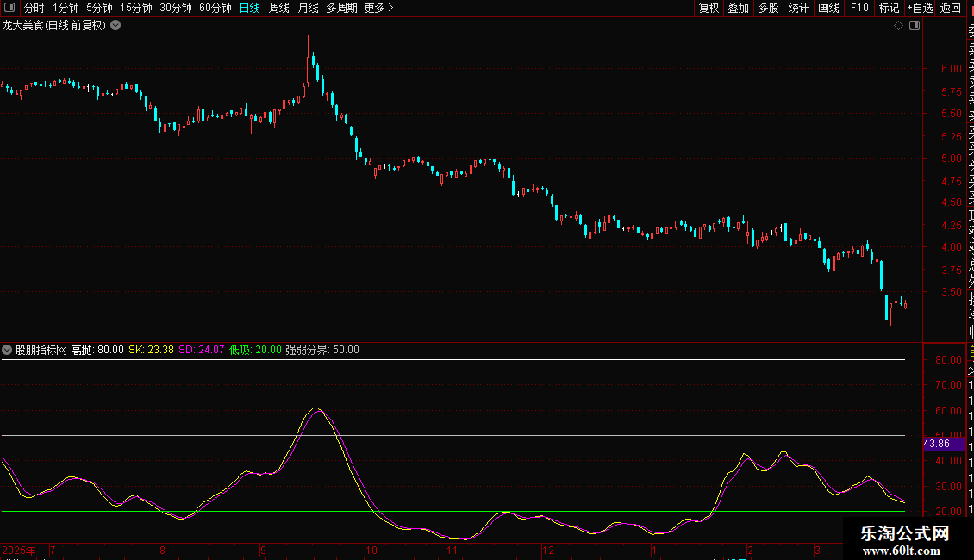Expand 更多 period options
The width and height of the screenshot is (974, 560).
pos(378,8)
